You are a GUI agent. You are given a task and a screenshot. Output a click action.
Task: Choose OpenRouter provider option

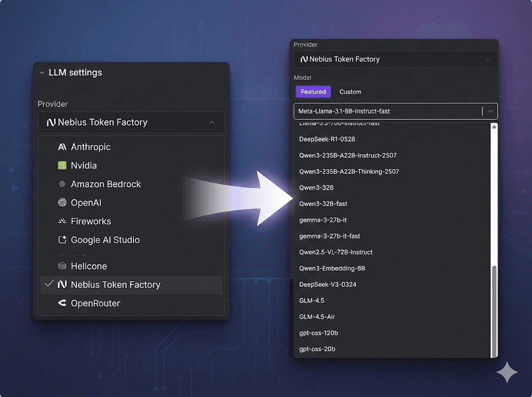click(x=131, y=303)
